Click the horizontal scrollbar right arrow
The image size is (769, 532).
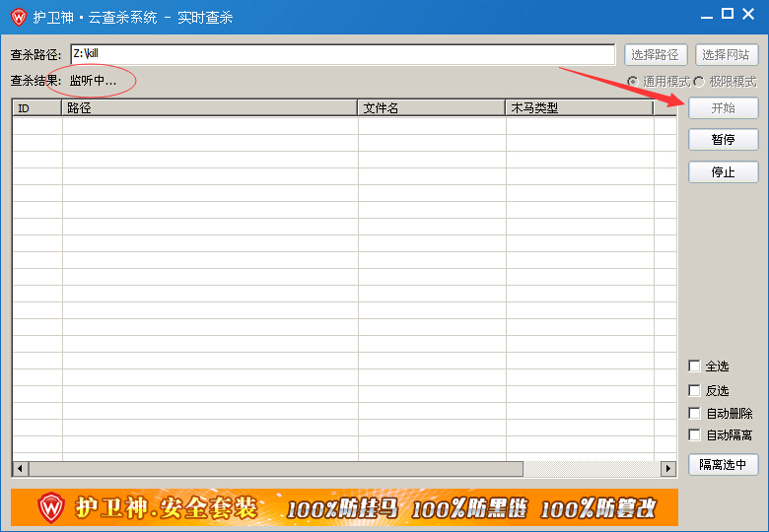point(668,469)
